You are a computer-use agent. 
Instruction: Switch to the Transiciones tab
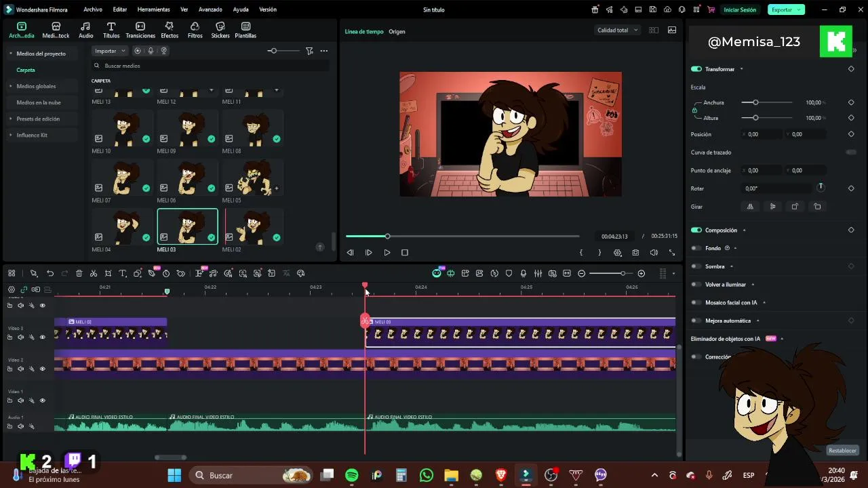point(140,30)
